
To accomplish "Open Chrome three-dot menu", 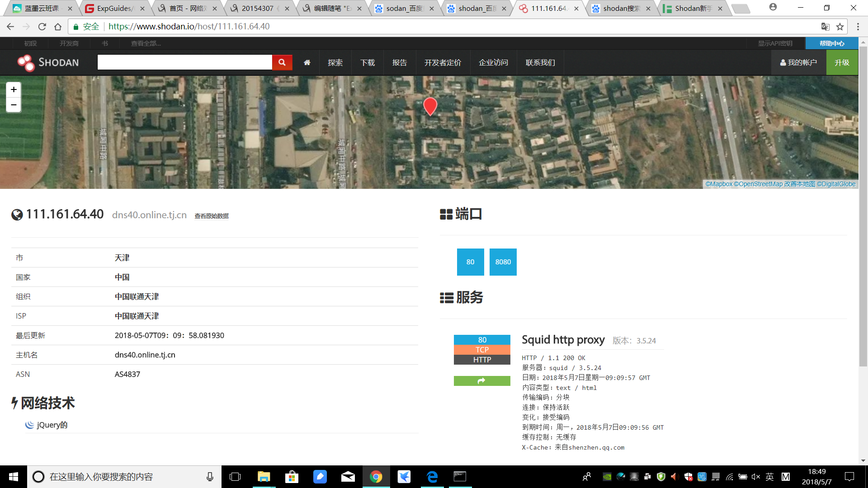I will [x=858, y=27].
